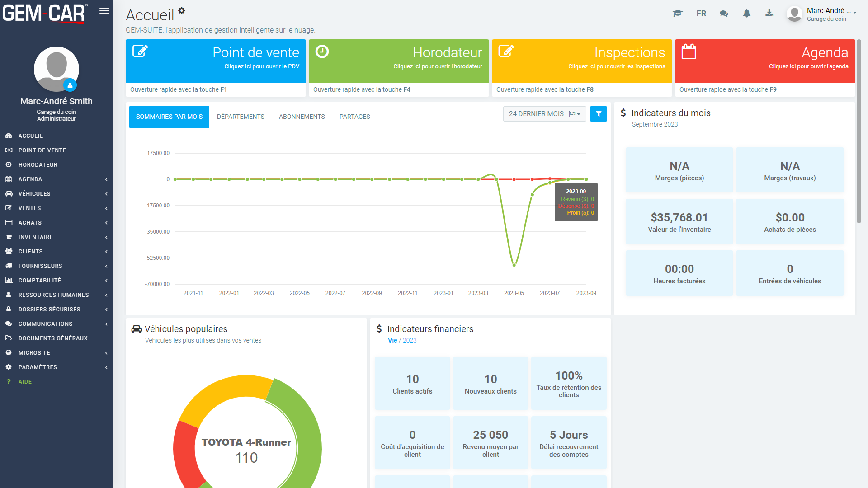Open the Horodateur sidebar menu item
This screenshot has width=868, height=488.
(57, 164)
